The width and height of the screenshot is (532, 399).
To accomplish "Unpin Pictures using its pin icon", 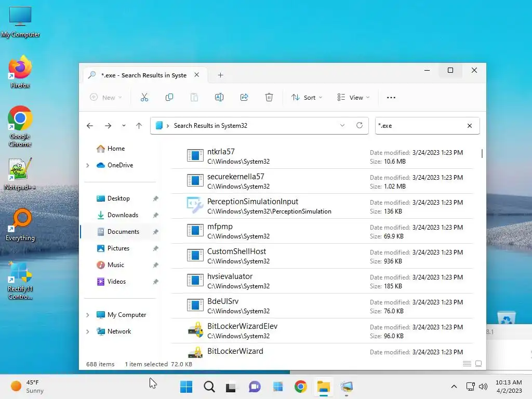I will click(x=155, y=248).
